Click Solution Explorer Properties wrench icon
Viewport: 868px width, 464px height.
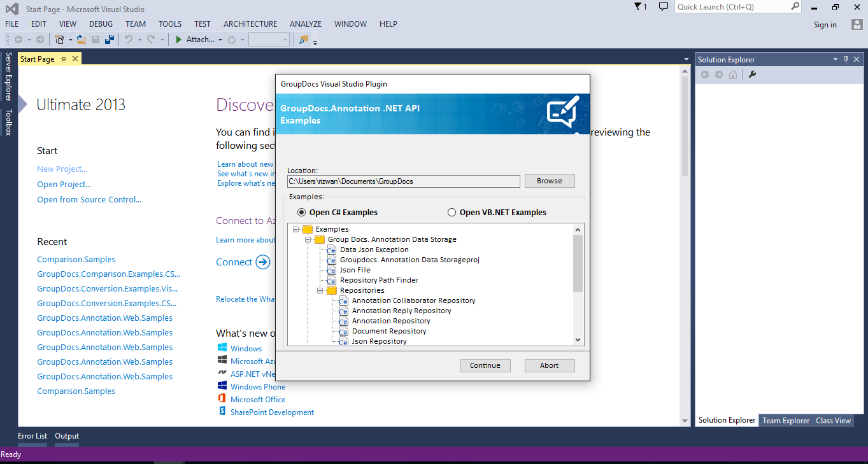point(752,74)
